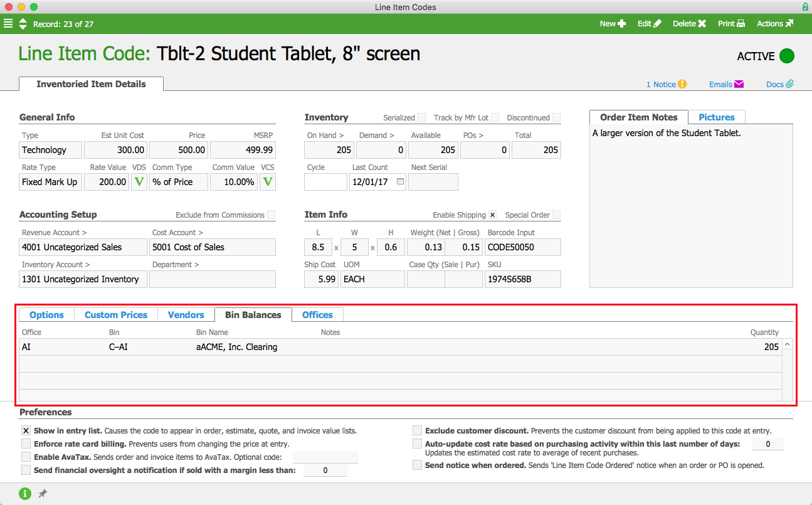Toggle the Exclude from Commissions checkbox
The width and height of the screenshot is (812, 505).
tap(271, 215)
